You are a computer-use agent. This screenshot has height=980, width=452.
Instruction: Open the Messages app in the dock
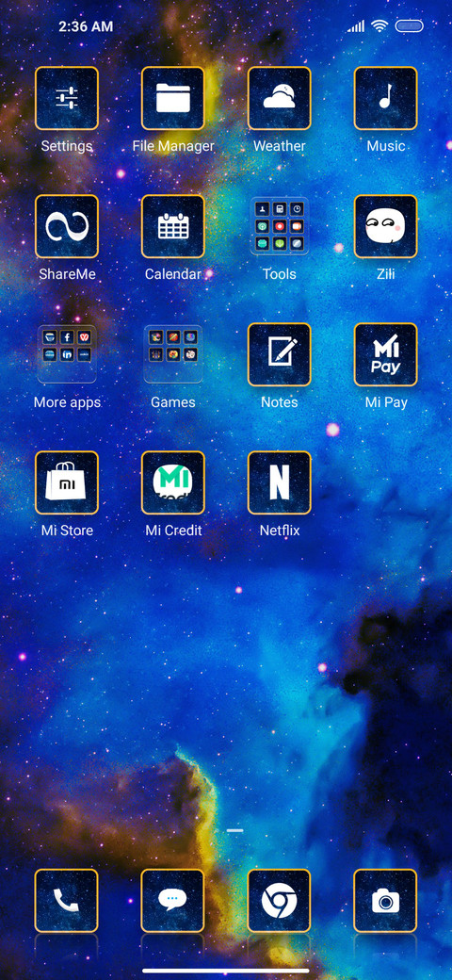pos(173,901)
